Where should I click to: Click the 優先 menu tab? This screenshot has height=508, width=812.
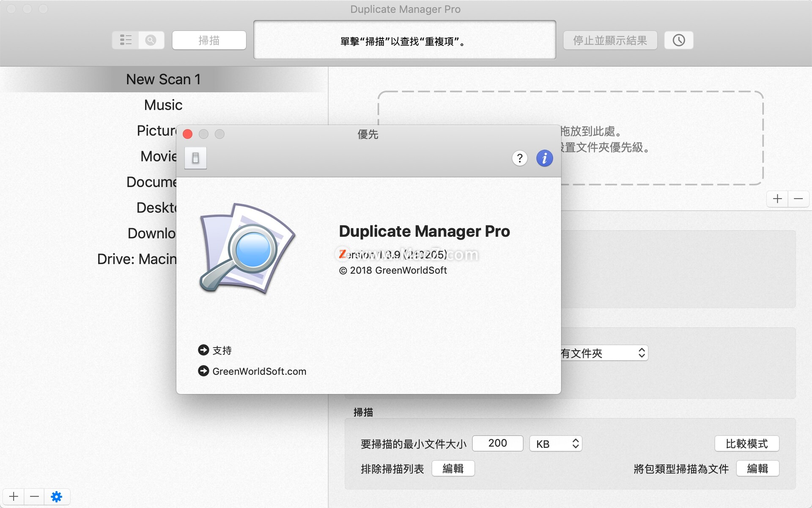coord(369,134)
